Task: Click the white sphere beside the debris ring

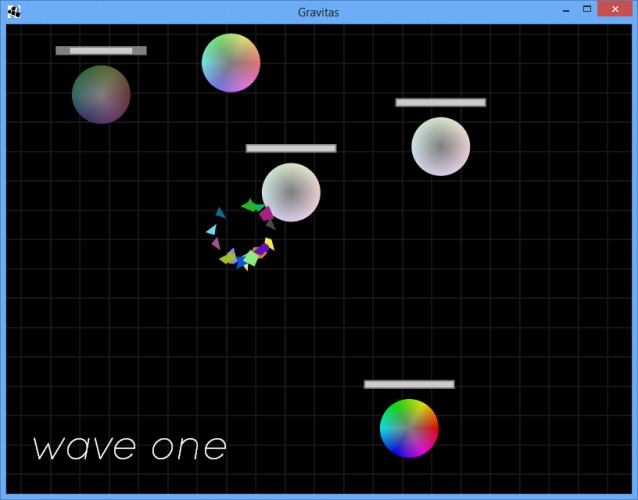Action: coord(291,192)
